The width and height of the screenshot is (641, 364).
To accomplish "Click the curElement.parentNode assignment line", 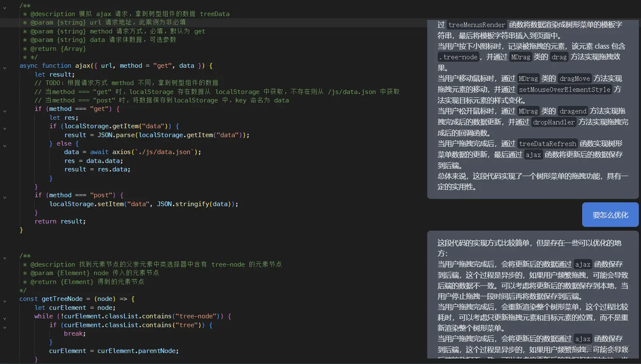I will [114, 351].
